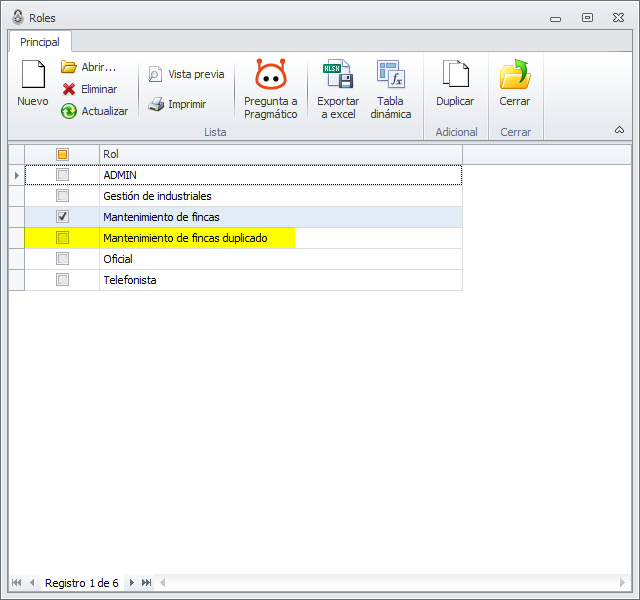Click the Nuevo label
The width and height of the screenshot is (640, 600).
click(x=33, y=101)
